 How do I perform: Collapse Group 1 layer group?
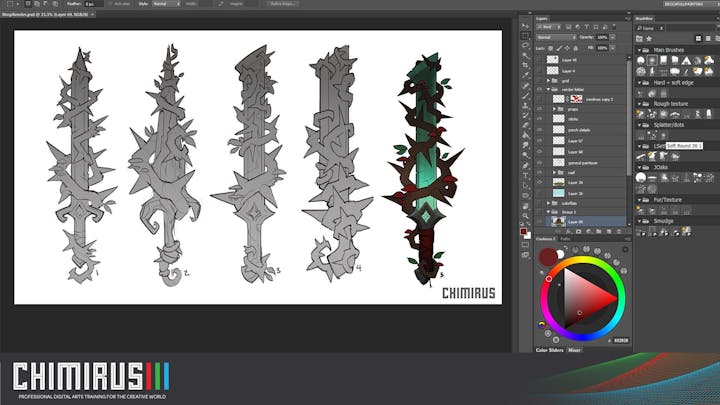[548, 212]
